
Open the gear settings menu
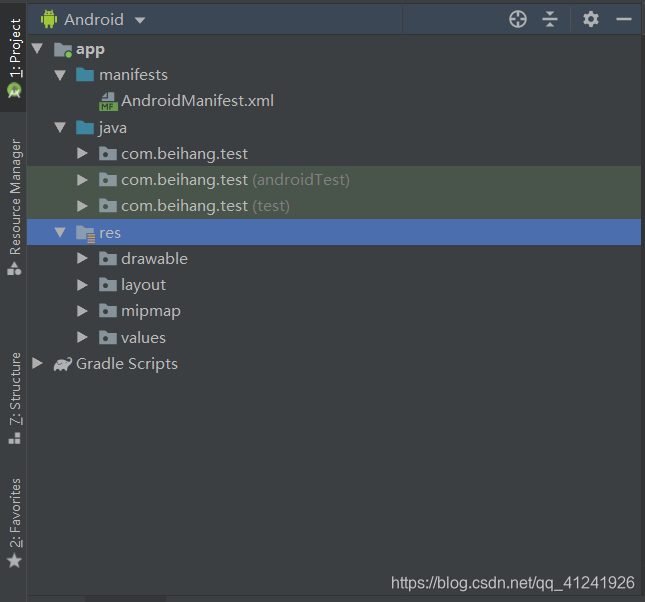591,19
